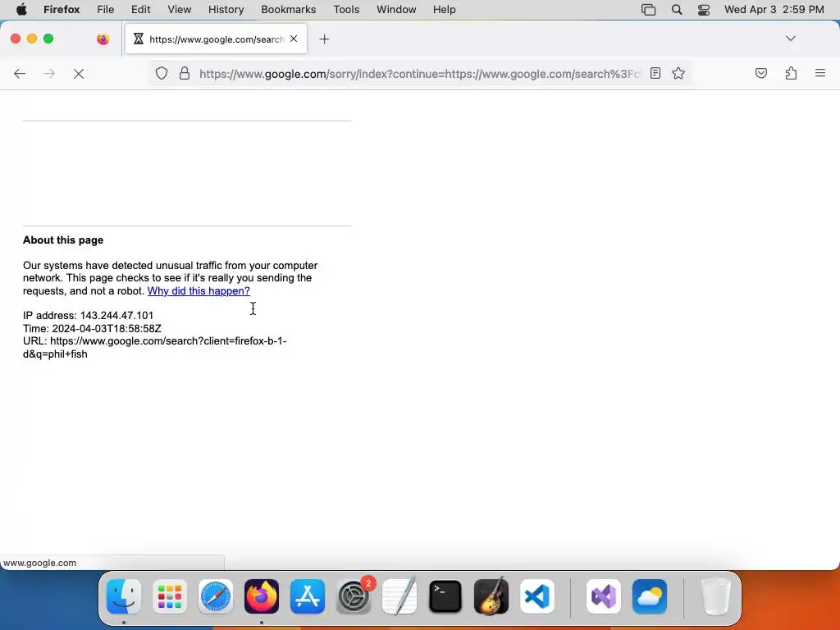
Task: Open the File menu
Action: [x=106, y=10]
